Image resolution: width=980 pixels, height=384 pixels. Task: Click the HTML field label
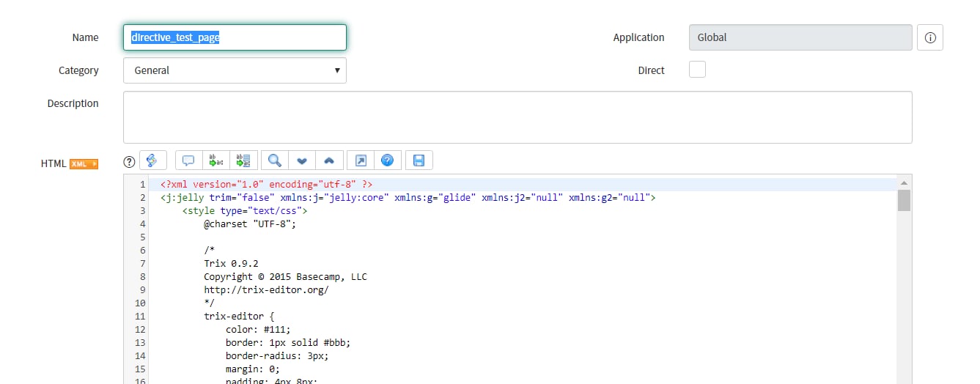(54, 163)
